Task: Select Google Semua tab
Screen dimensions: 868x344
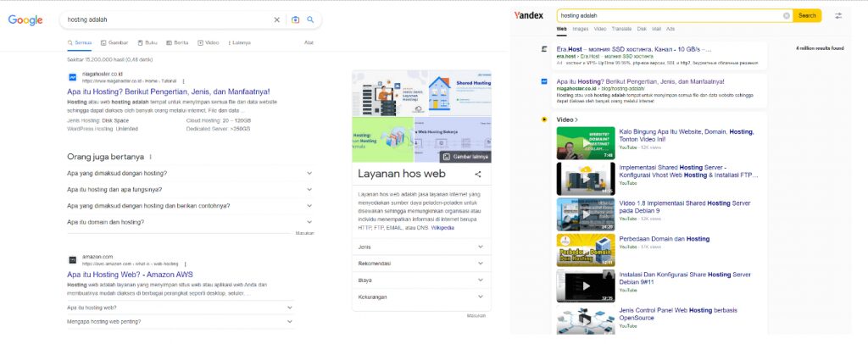Action: [79, 42]
